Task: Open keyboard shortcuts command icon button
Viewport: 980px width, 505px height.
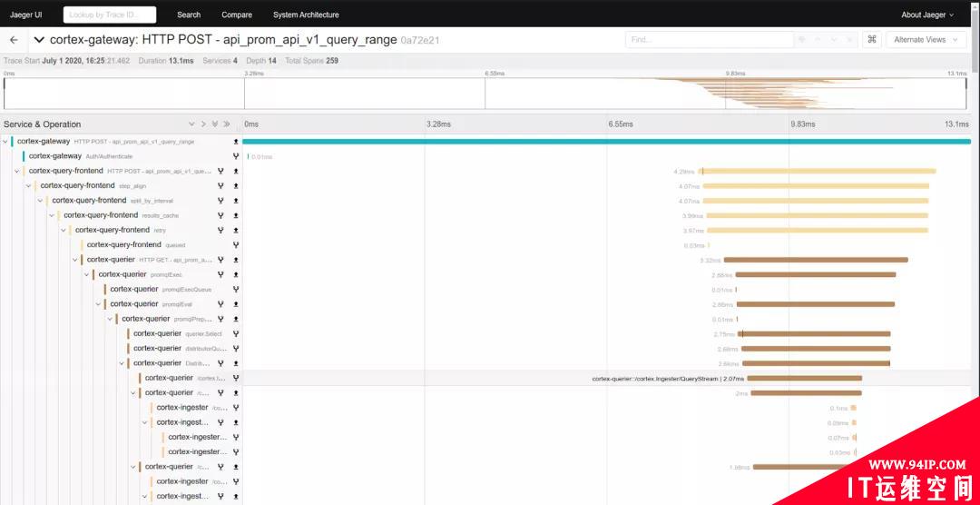Action: click(872, 39)
